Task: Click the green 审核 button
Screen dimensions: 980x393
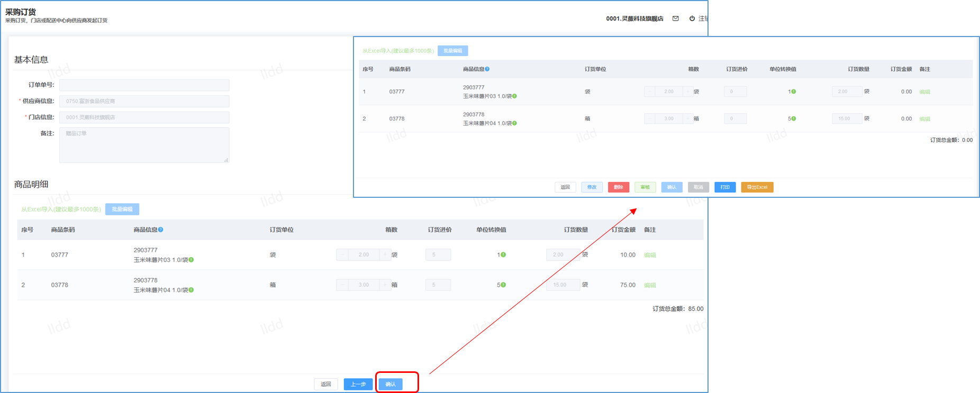Action: pos(645,187)
